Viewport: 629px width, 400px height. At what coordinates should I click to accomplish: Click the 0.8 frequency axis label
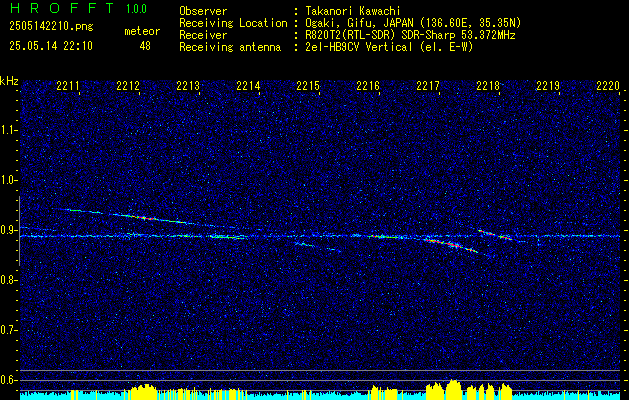point(9,280)
